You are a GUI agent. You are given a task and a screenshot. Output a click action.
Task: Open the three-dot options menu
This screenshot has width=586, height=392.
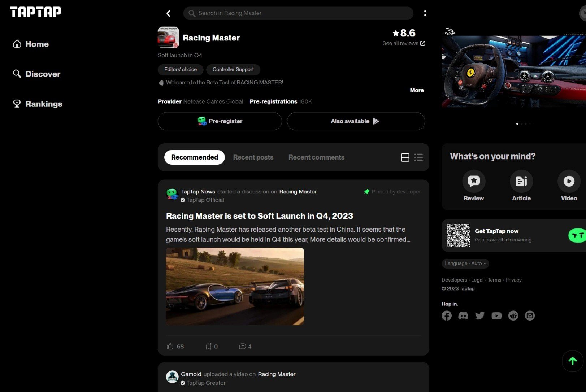[x=425, y=13]
